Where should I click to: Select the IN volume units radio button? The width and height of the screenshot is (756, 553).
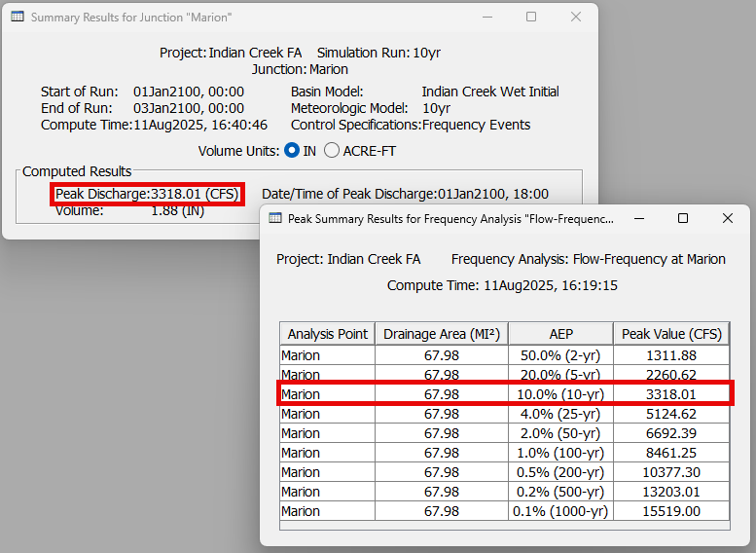292,151
